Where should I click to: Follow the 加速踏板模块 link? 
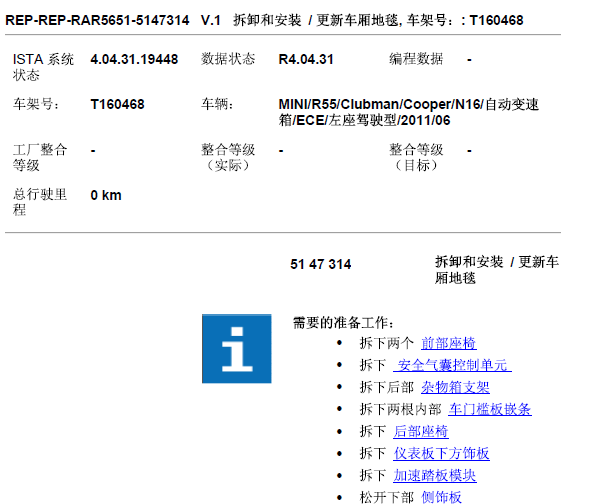435,476
